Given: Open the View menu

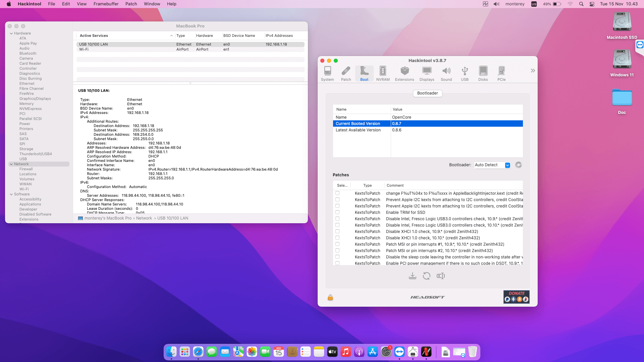Looking at the screenshot, I should pos(82,4).
